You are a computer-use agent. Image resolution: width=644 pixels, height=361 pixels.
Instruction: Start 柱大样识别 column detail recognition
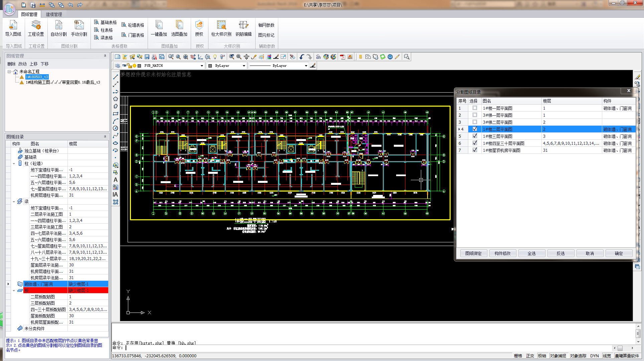[221, 28]
